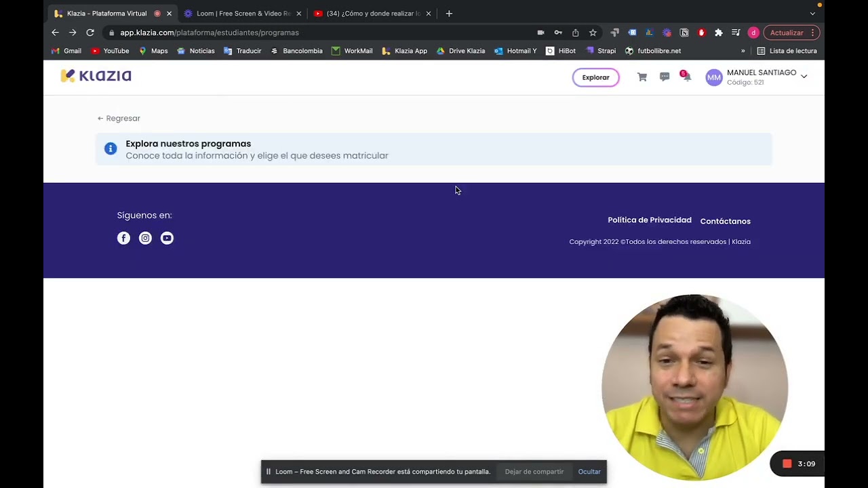The height and width of the screenshot is (488, 868).
Task: Open the Klazia App bookmark
Action: 404,51
